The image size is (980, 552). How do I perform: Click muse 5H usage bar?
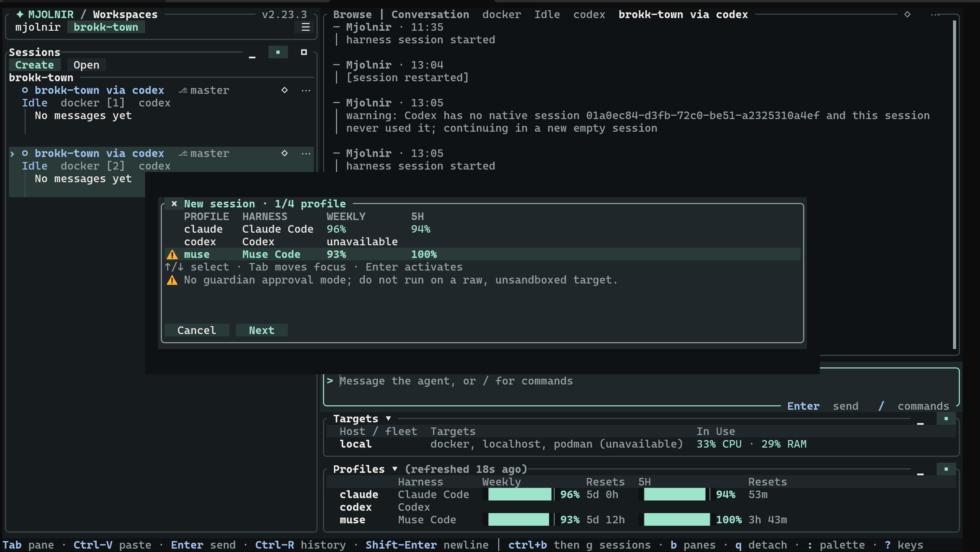pos(676,519)
